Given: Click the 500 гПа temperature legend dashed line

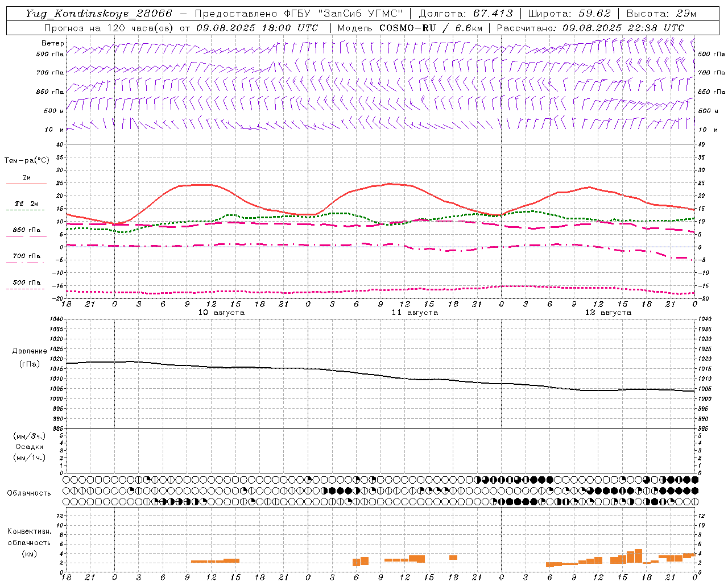Looking at the screenshot, I should pos(25,289).
